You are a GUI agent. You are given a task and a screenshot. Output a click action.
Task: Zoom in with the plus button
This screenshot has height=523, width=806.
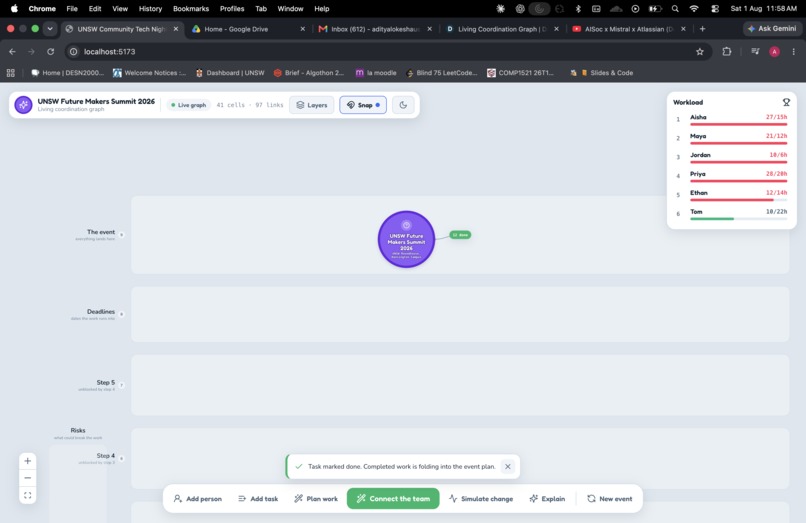pyautogui.click(x=28, y=461)
